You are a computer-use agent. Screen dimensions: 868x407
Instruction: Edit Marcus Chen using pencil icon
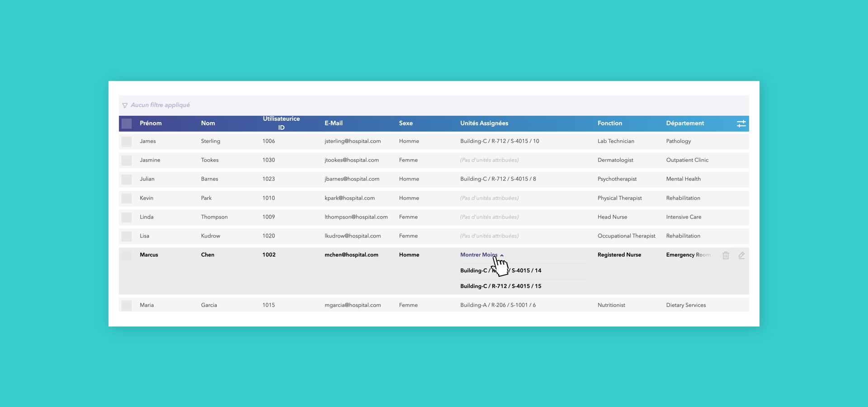[x=741, y=256]
